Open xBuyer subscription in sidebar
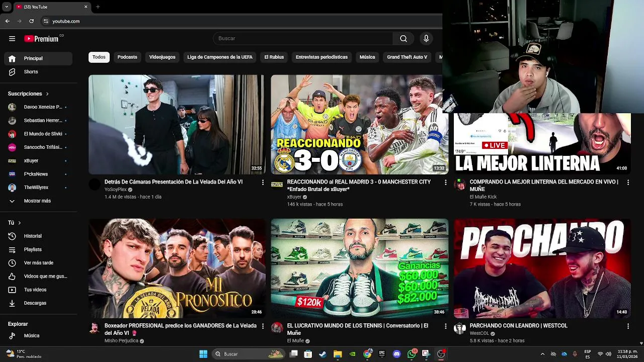This screenshot has width=644, height=362. click(38, 161)
